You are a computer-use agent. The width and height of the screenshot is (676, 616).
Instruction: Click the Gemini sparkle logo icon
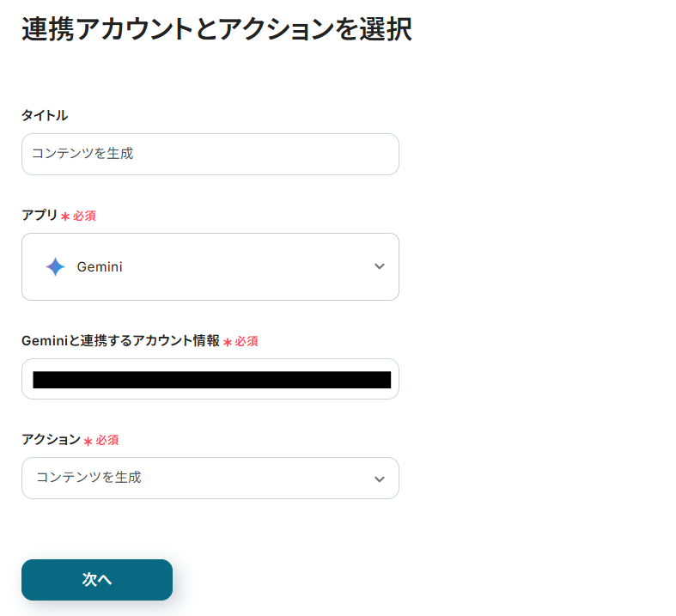click(55, 267)
